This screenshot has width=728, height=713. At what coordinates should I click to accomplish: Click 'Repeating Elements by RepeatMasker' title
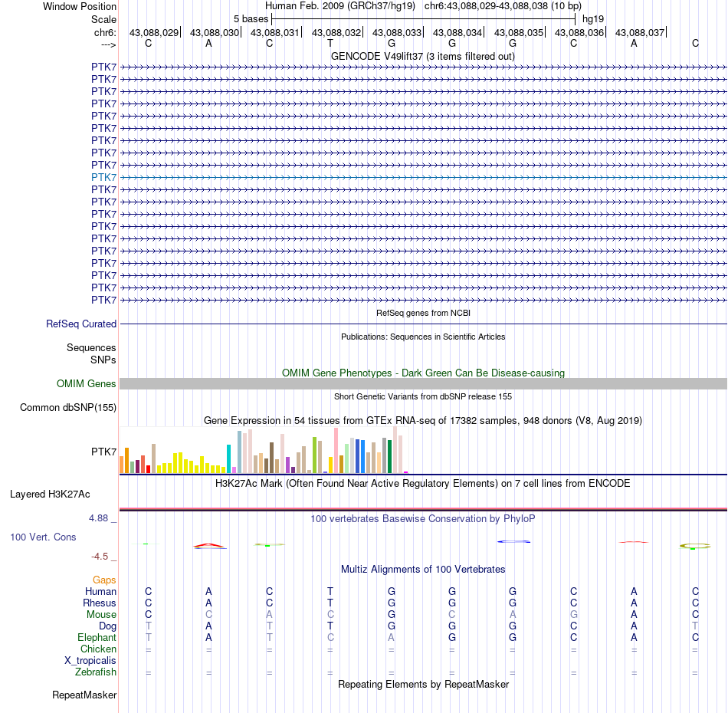(x=424, y=684)
